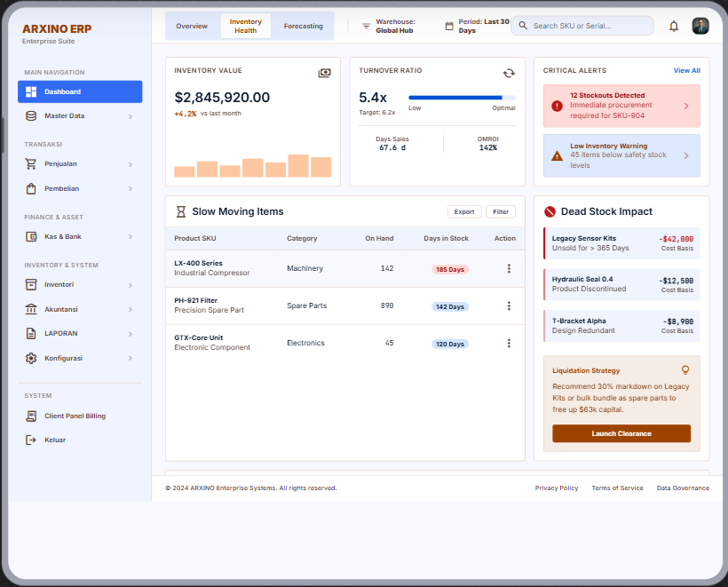This screenshot has height=587, width=728.
Task: Switch to the Overview tab
Action: pyautogui.click(x=192, y=26)
